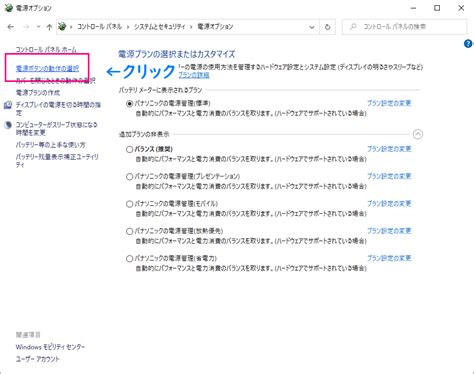Open カバーを閉じたときの動作の選択 link
The width and height of the screenshot is (474, 374).
point(55,81)
